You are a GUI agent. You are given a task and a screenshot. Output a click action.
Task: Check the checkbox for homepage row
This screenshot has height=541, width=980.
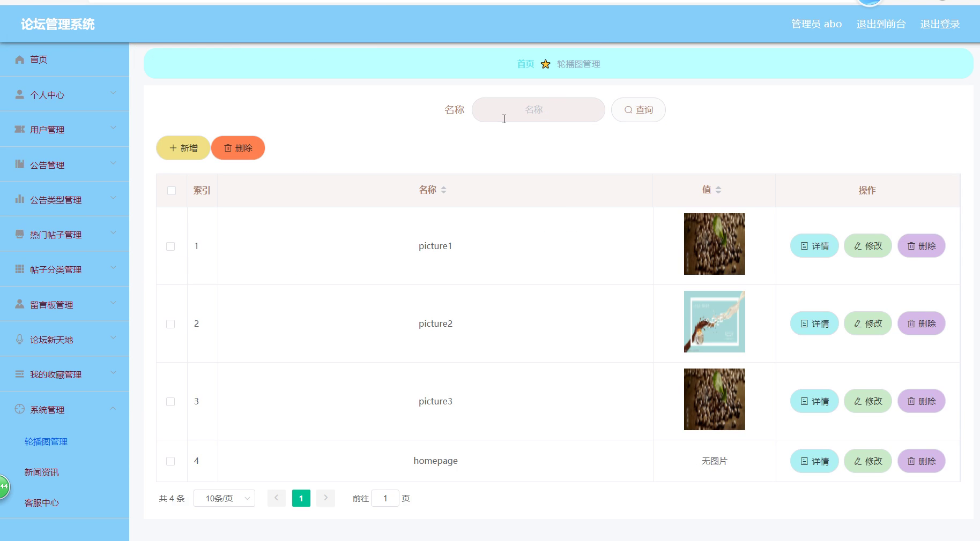point(170,461)
